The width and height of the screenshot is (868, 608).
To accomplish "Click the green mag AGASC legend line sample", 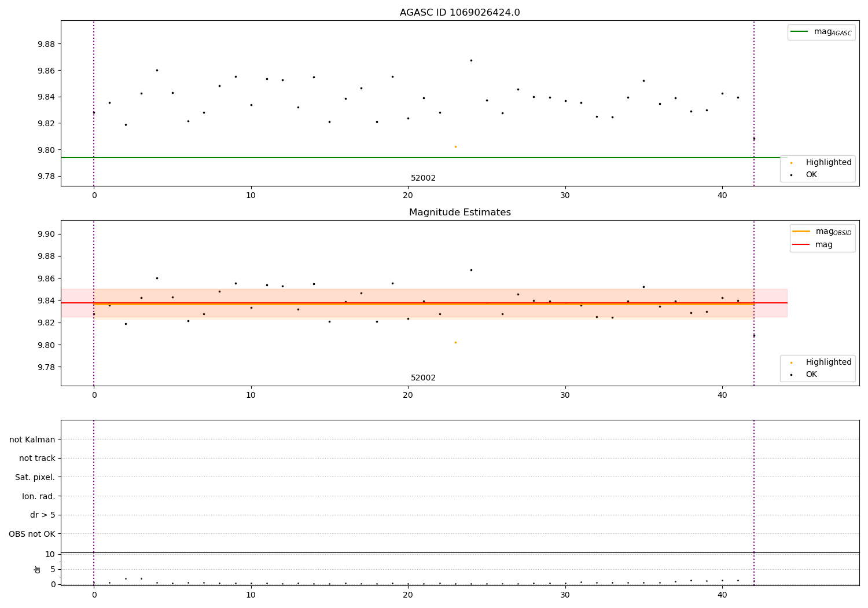I will coord(799,32).
